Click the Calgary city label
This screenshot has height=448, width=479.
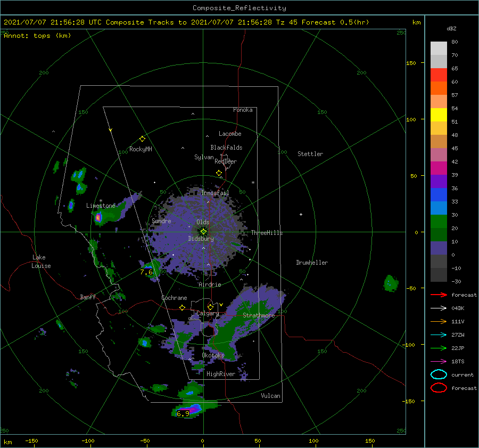[208, 313]
